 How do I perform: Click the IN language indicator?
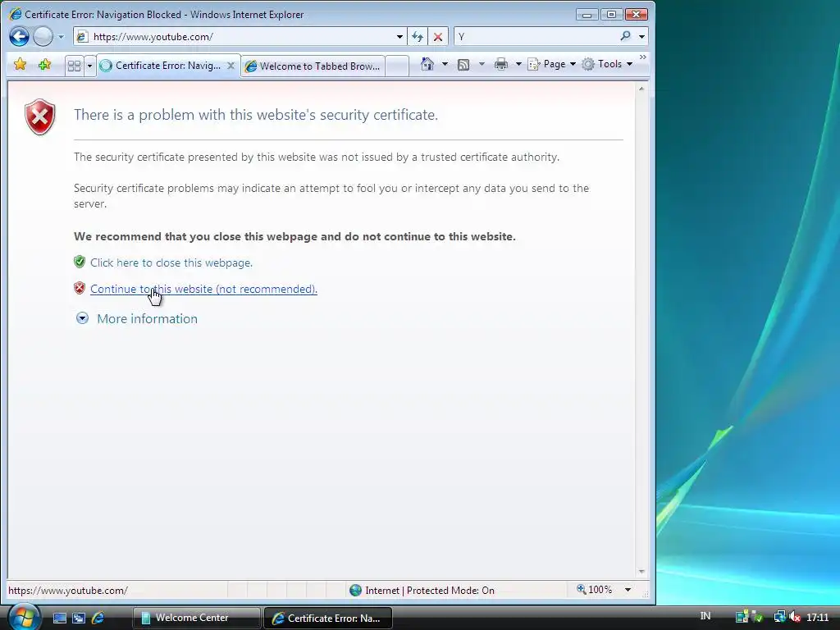[x=705, y=616]
